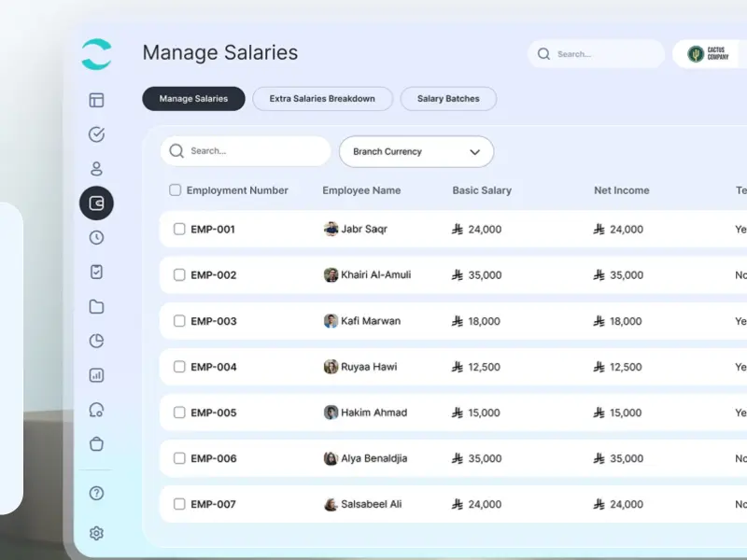Open settings gear icon in sidebar
Screen dimensions: 747x560
point(96,533)
